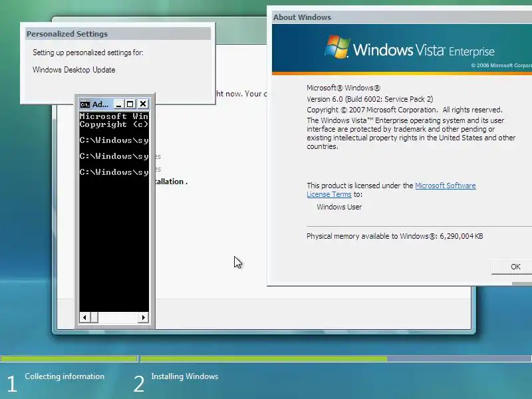The width and height of the screenshot is (532, 399).
Task: Click the command prompt scroll left arrow
Action: (x=84, y=318)
